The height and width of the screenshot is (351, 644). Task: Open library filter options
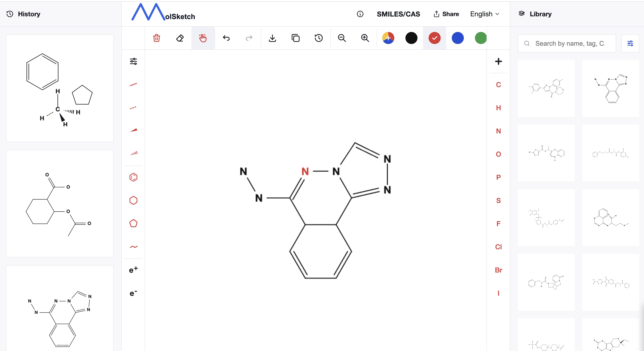click(630, 44)
